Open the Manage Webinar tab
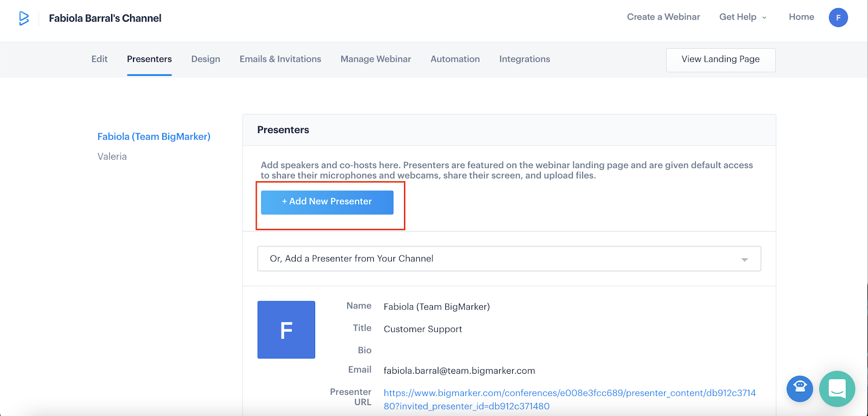Image resolution: width=868 pixels, height=416 pixels. [x=376, y=59]
